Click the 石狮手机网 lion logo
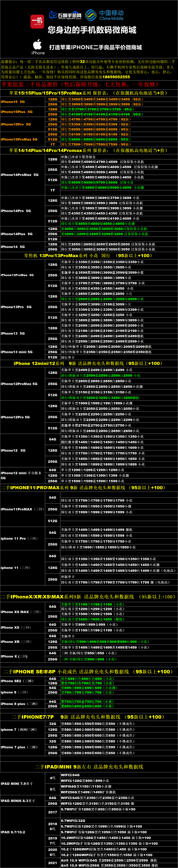The width and height of the screenshot is (178, 868). pyautogui.click(x=65, y=15)
